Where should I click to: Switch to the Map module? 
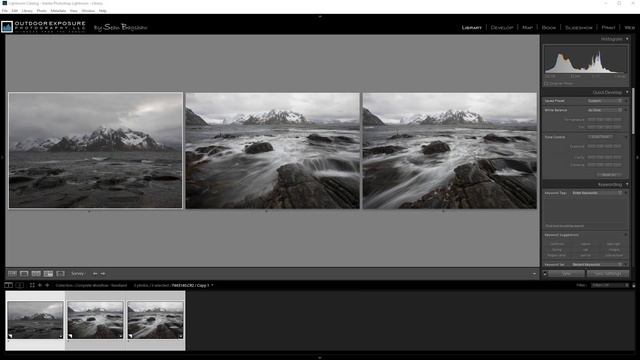(527, 28)
